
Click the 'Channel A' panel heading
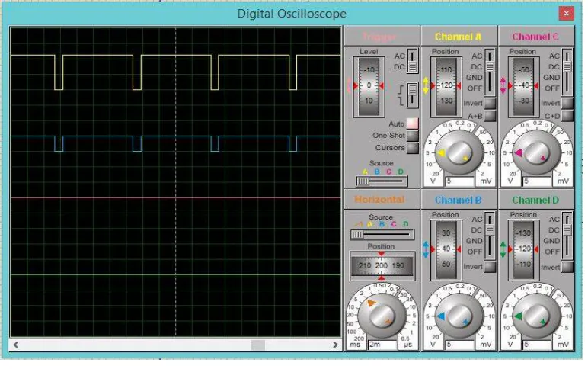(x=458, y=37)
